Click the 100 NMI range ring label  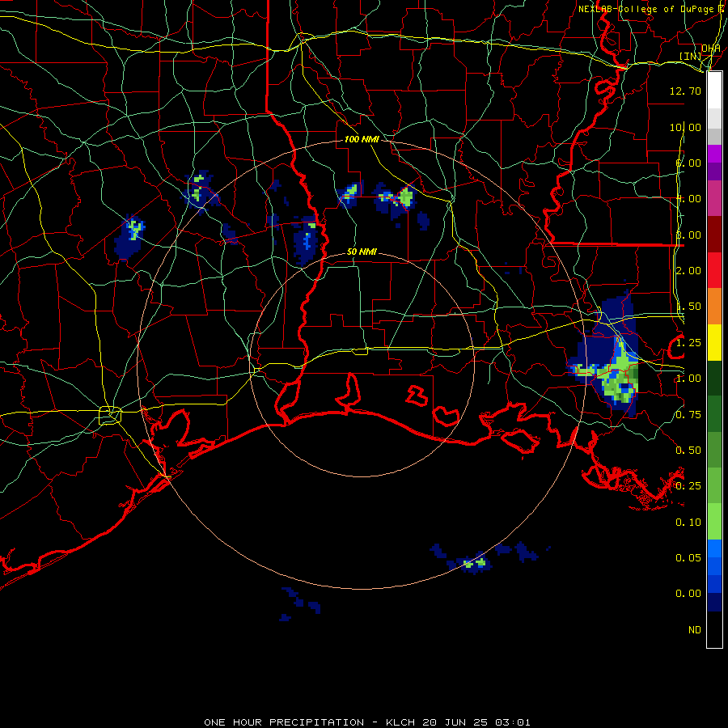[x=362, y=139]
